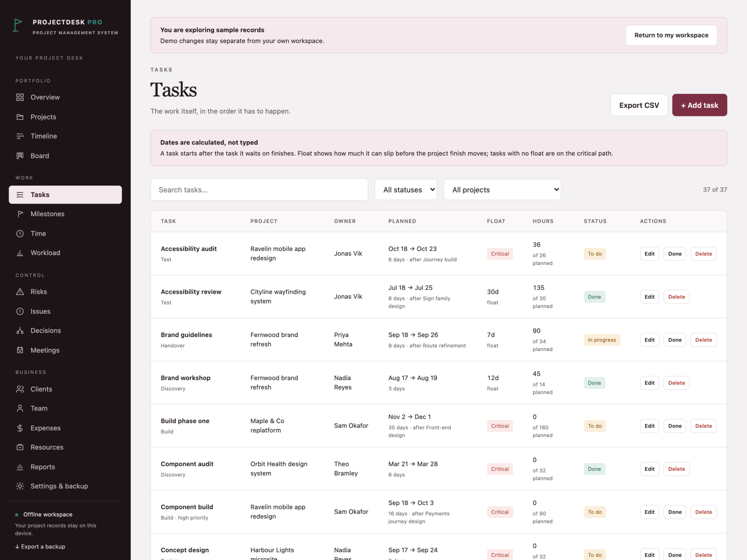Go to Reports page label
Screen dimensions: 747x560
pos(43,467)
